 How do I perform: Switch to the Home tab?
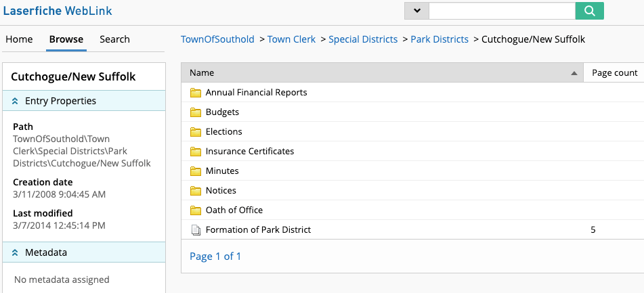[19, 39]
